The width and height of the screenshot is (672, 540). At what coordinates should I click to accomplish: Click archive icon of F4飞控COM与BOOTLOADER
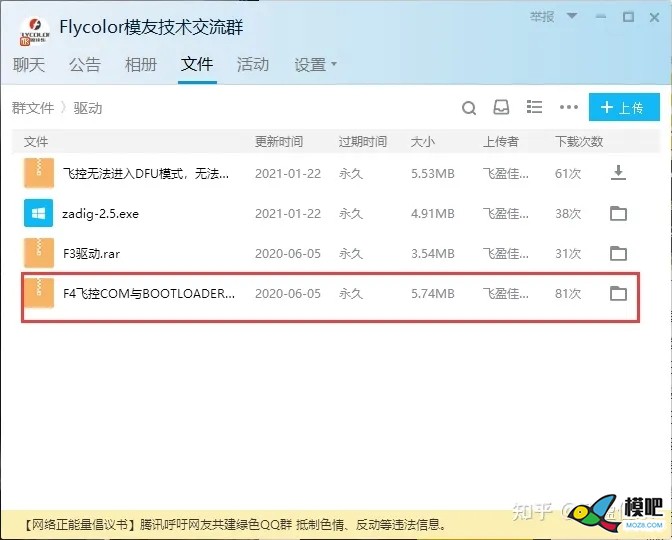point(39,293)
